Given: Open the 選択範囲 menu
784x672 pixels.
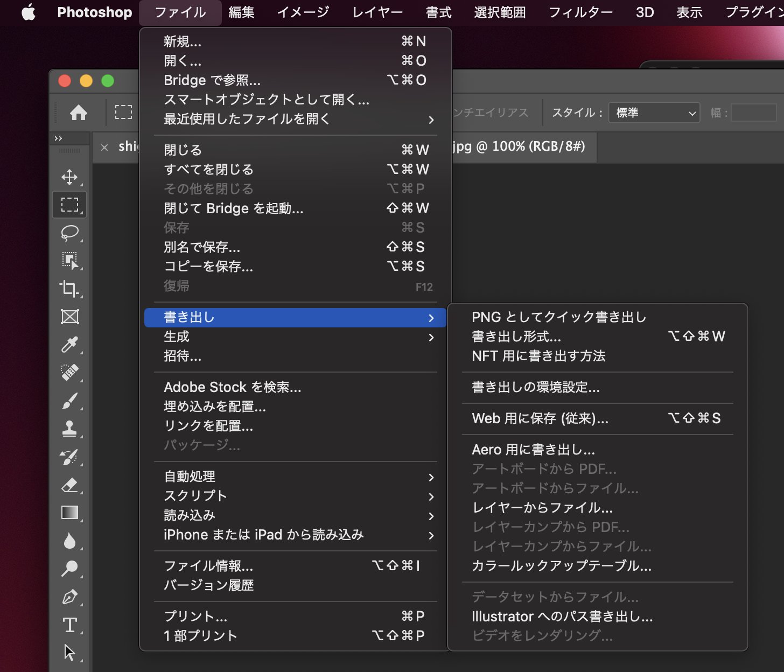Looking at the screenshot, I should click(500, 12).
